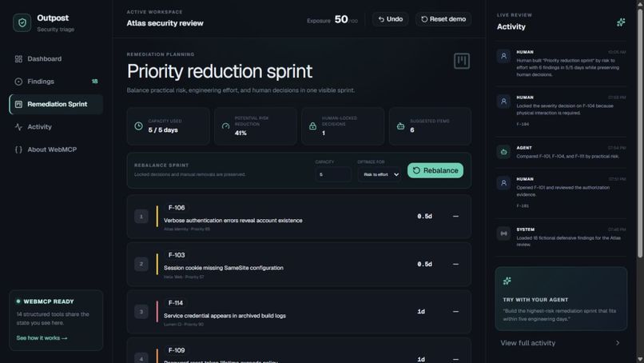
Task: Remove F-114 from the sprint with its minus icon
Action: [455, 312]
